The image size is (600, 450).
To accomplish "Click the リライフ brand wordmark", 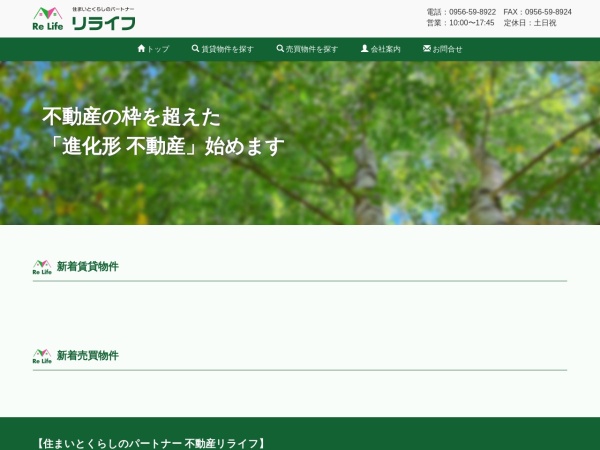I will (x=104, y=23).
